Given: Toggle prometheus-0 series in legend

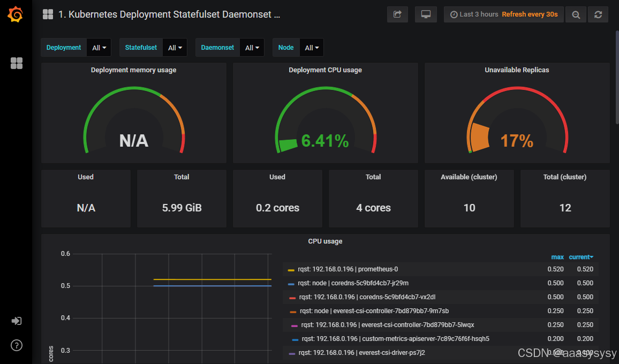Looking at the screenshot, I should pos(348,269).
